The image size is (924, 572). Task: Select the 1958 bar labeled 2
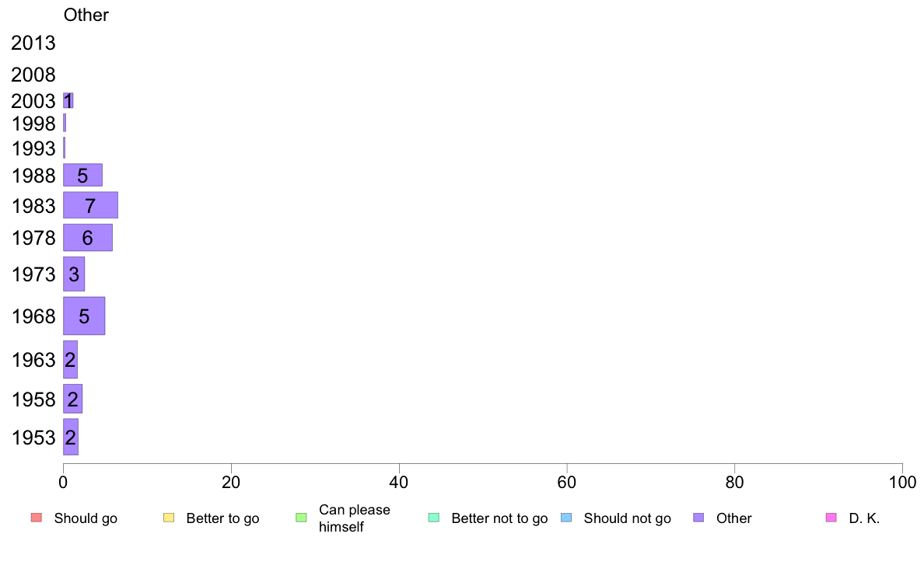[73, 399]
